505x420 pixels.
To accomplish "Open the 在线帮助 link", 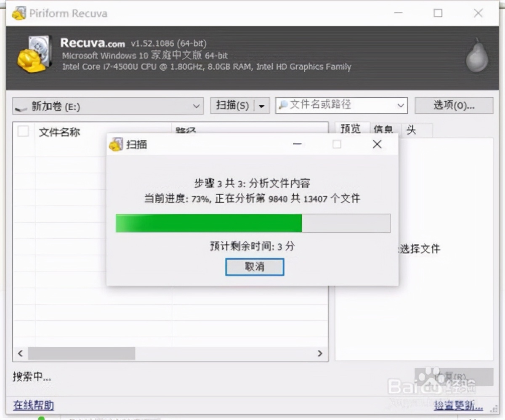I will (x=33, y=405).
